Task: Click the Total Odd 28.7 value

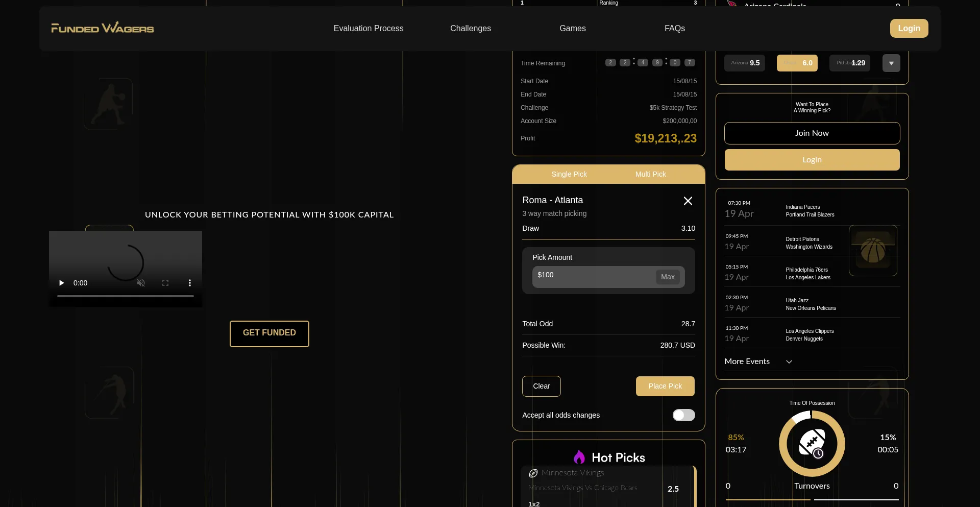Action: tap(688, 324)
